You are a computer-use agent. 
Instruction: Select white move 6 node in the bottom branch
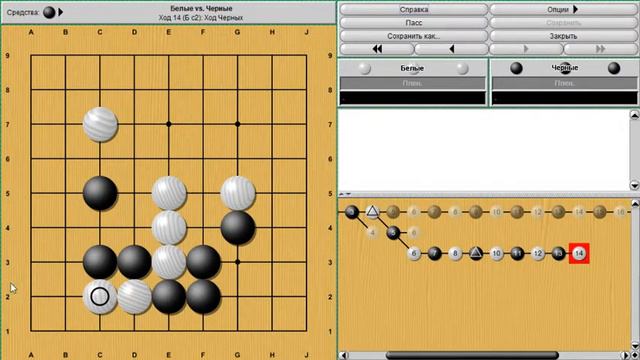tap(414, 253)
